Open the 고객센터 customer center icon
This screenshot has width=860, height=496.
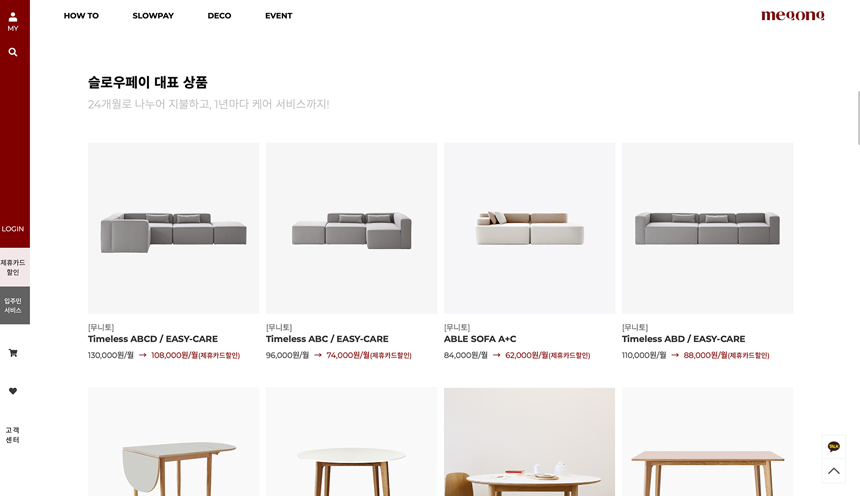coord(13,435)
